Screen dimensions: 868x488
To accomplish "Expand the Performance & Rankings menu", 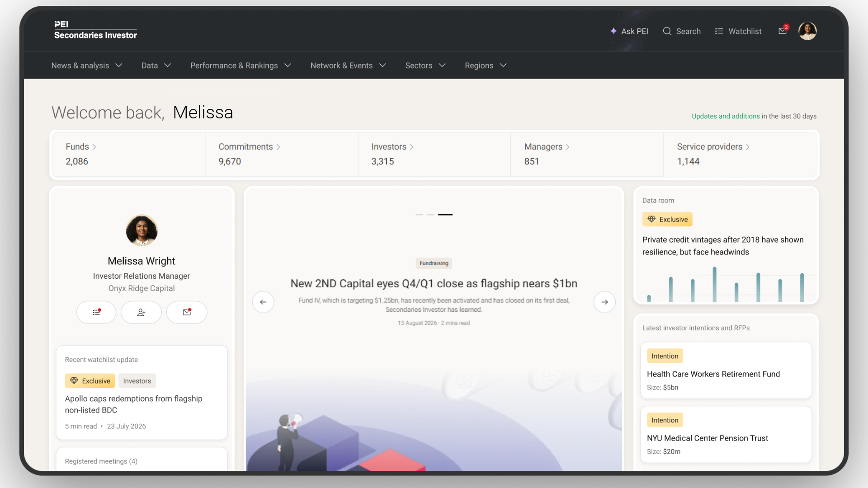I will [x=241, y=66].
